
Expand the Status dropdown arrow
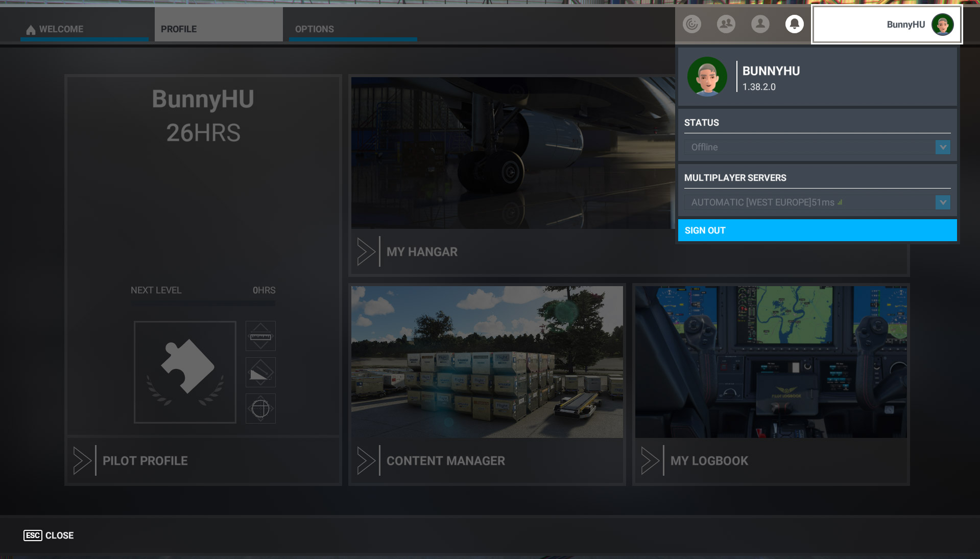coord(943,147)
